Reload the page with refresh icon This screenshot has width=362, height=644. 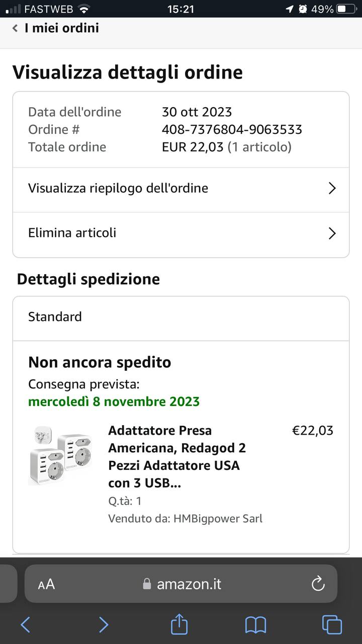318,584
